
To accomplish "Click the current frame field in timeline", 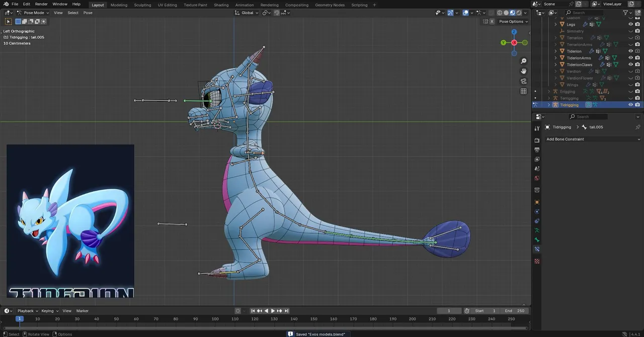I will [x=449, y=311].
